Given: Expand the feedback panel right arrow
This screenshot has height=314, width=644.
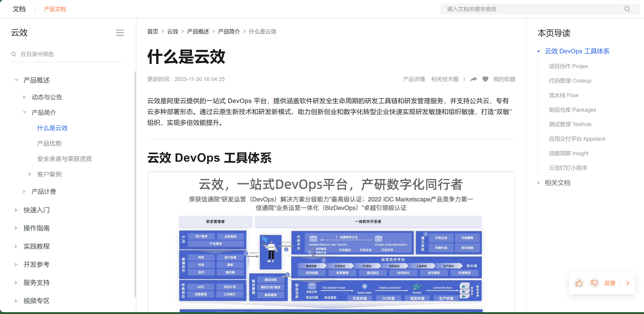Looking at the screenshot, I should pyautogui.click(x=627, y=283).
